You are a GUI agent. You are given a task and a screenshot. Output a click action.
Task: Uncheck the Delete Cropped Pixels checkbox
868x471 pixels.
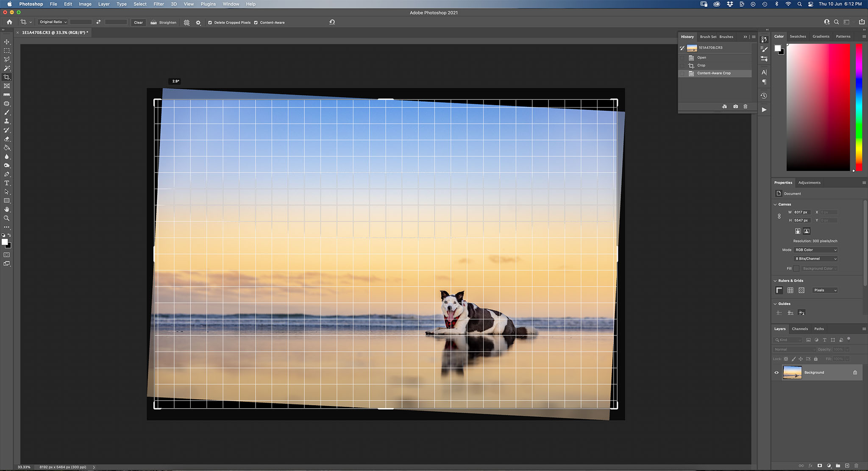click(x=210, y=22)
